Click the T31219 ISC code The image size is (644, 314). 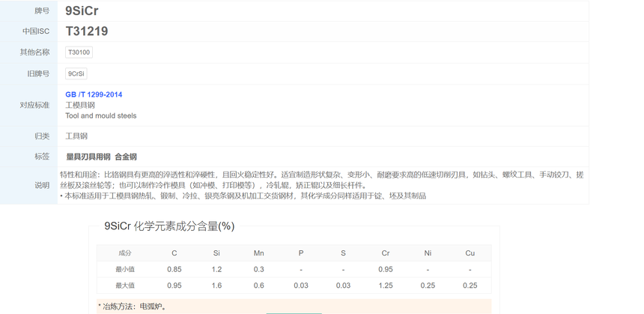point(87,31)
